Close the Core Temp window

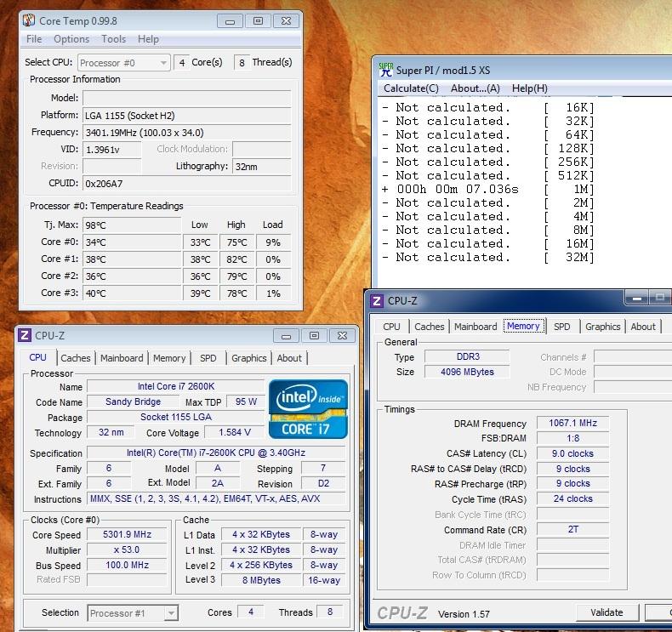tap(286, 21)
